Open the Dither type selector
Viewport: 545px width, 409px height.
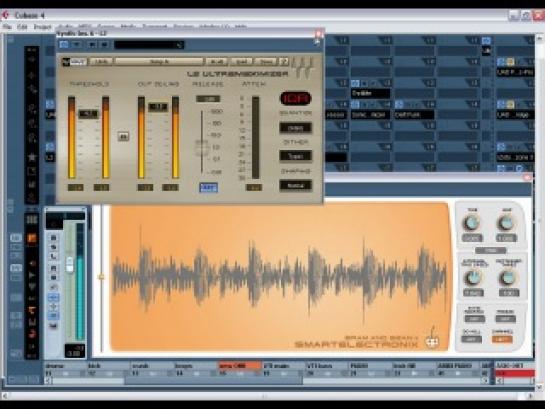[295, 156]
